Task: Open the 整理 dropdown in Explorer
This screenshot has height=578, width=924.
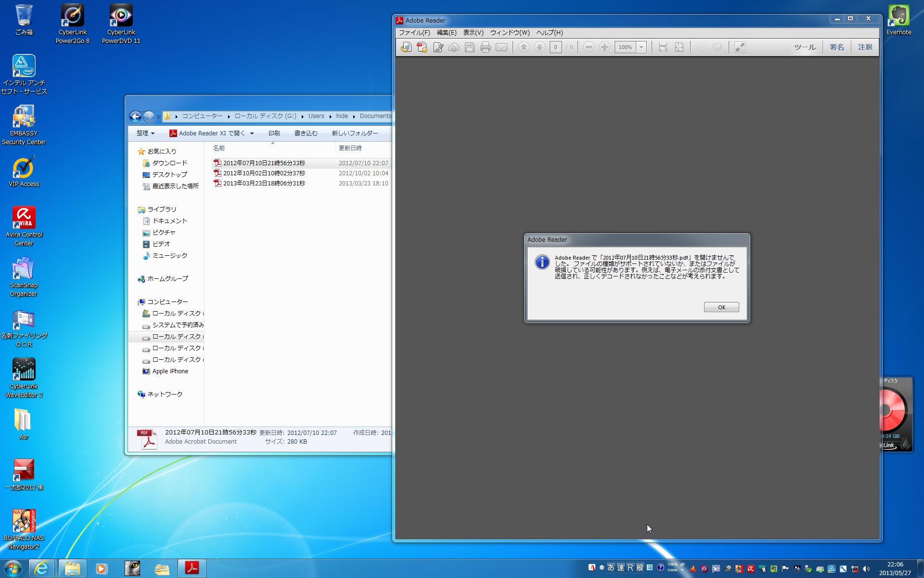Action: tap(145, 133)
